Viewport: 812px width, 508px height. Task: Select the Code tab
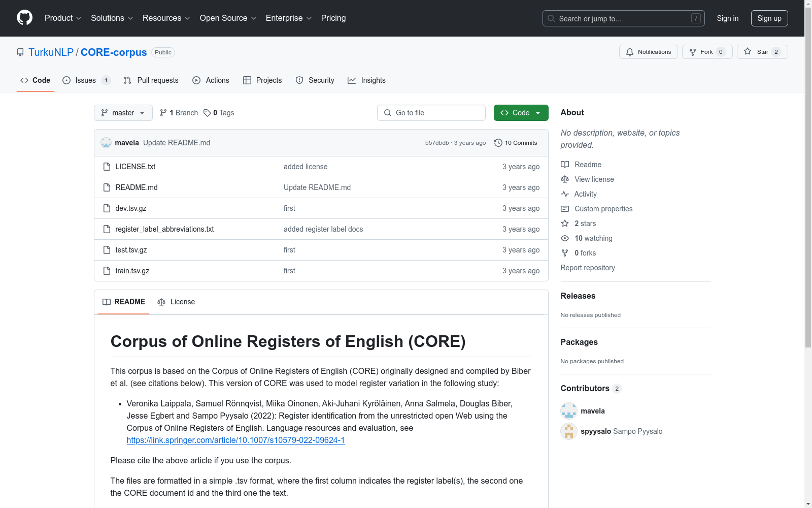tap(36, 80)
